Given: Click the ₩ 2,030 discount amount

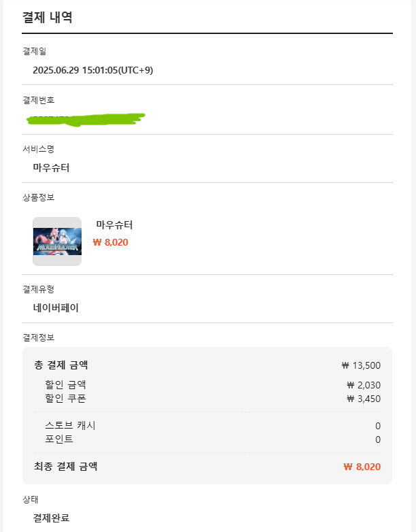Looking at the screenshot, I should (364, 385).
